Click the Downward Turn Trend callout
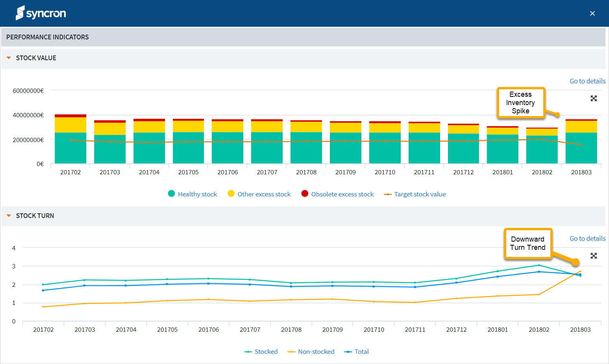The height and width of the screenshot is (364, 609). (528, 244)
